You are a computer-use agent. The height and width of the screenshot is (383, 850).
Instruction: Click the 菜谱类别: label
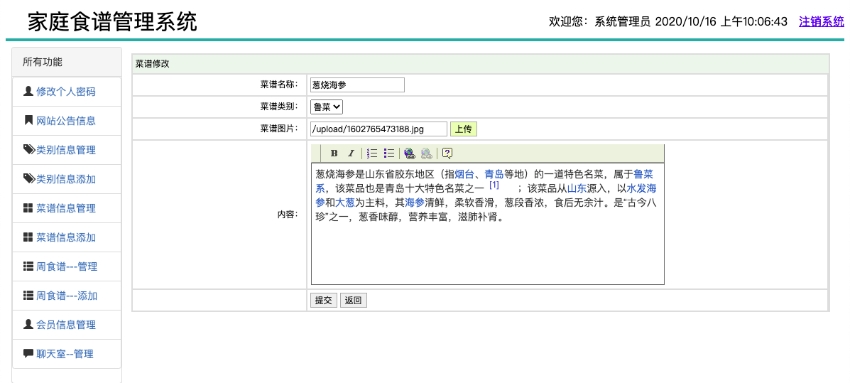point(279,106)
